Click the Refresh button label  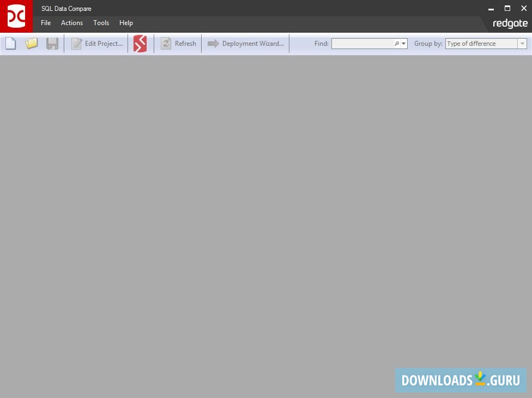(185, 44)
